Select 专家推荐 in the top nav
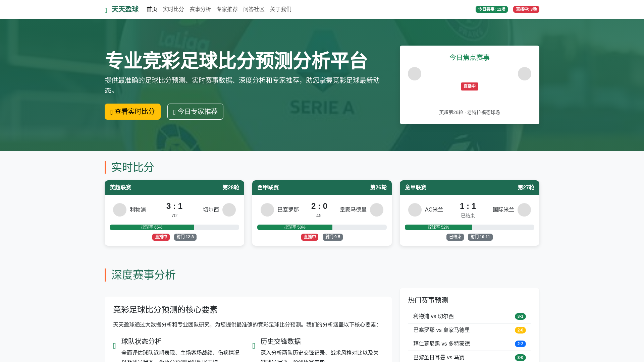Screen dimensions: 644x362 227,9
